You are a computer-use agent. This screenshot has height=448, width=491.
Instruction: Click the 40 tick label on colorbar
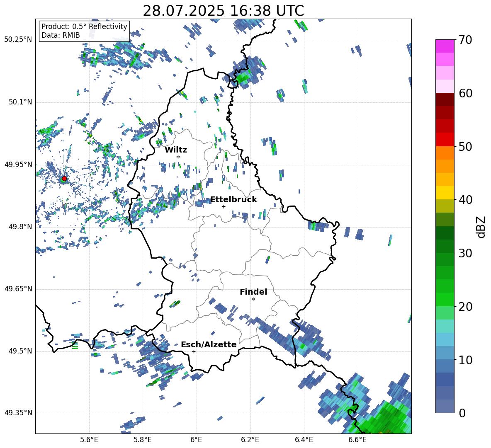(465, 200)
